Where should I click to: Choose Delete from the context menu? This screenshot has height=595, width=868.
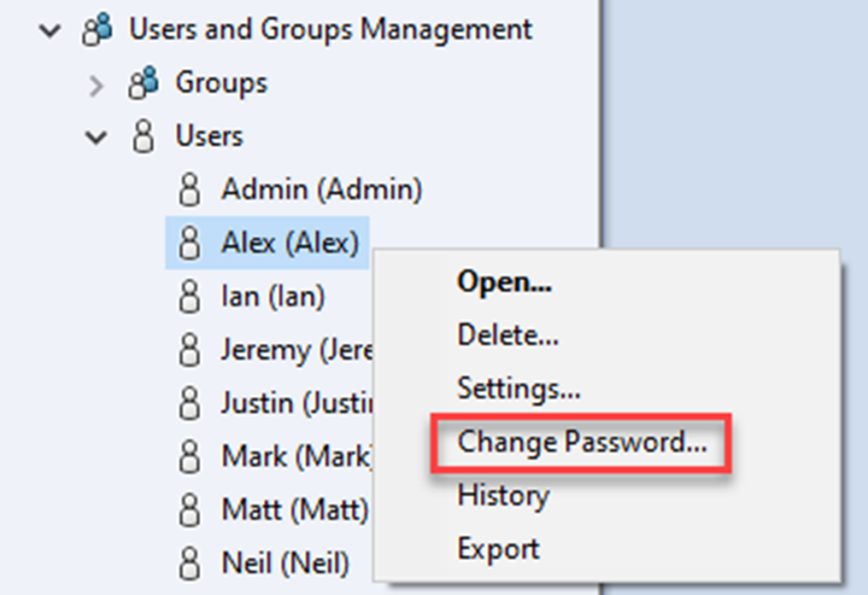[x=507, y=335]
